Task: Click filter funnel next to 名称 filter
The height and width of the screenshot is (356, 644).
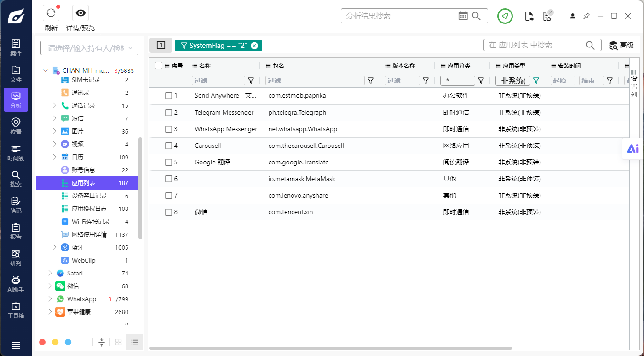Action: [x=251, y=81]
